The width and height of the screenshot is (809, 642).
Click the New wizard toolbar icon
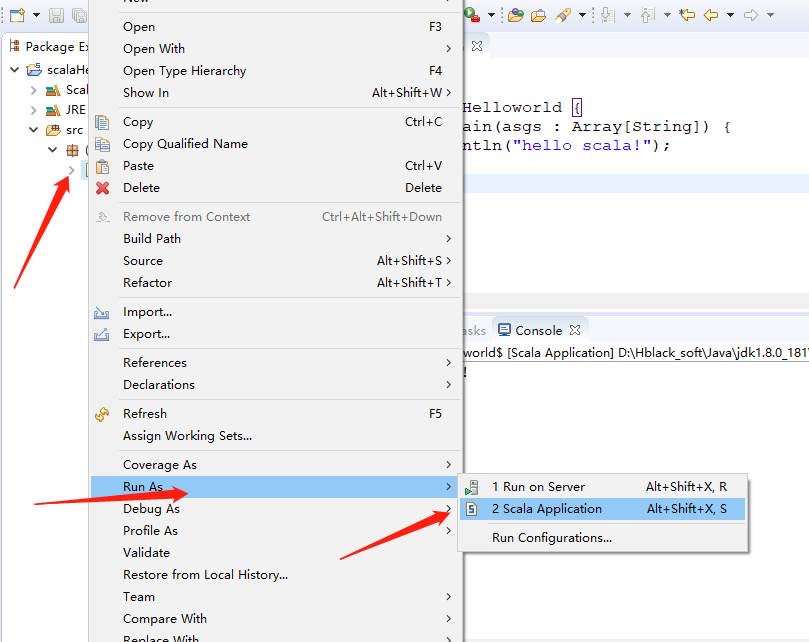[17, 15]
